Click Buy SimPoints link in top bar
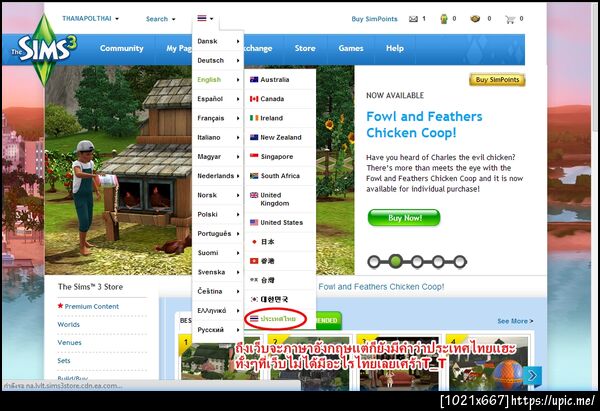 coord(374,19)
